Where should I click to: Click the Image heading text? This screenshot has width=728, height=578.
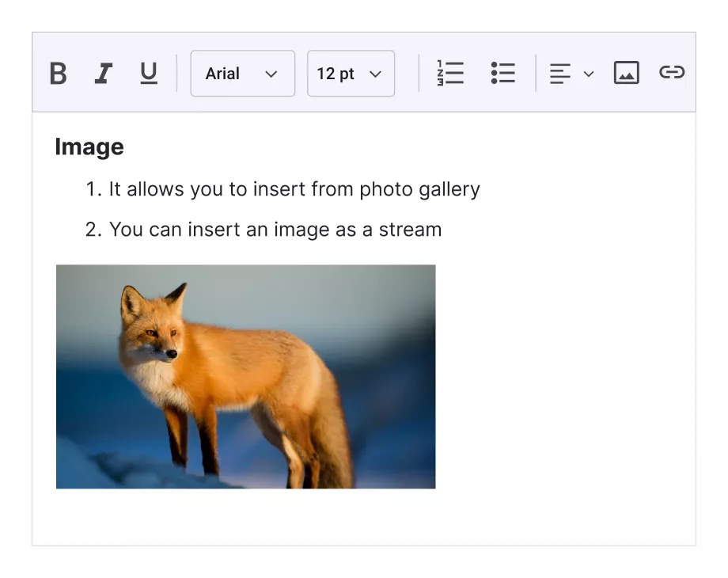tap(89, 146)
